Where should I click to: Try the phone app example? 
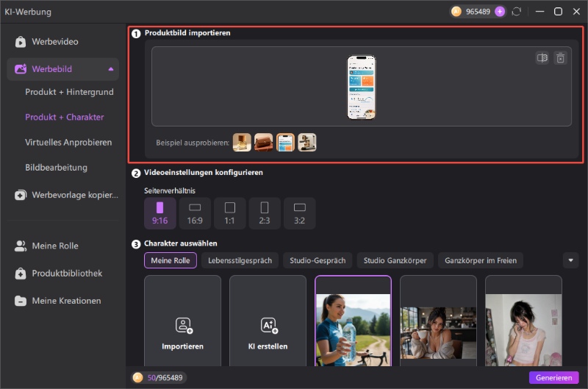click(x=285, y=143)
